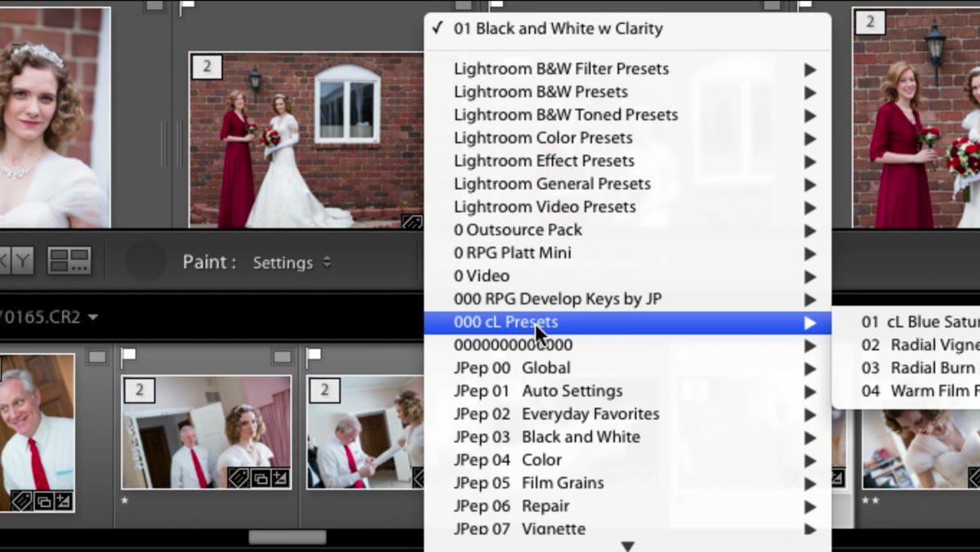
Task: Click the one-star rating under bride-at-doorway thumbnail
Action: pyautogui.click(x=125, y=500)
